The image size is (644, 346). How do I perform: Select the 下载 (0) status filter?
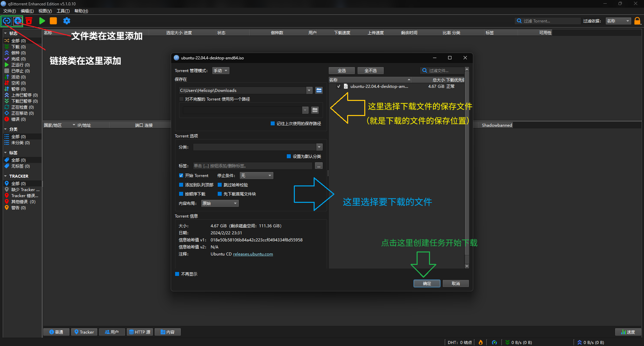coord(22,47)
